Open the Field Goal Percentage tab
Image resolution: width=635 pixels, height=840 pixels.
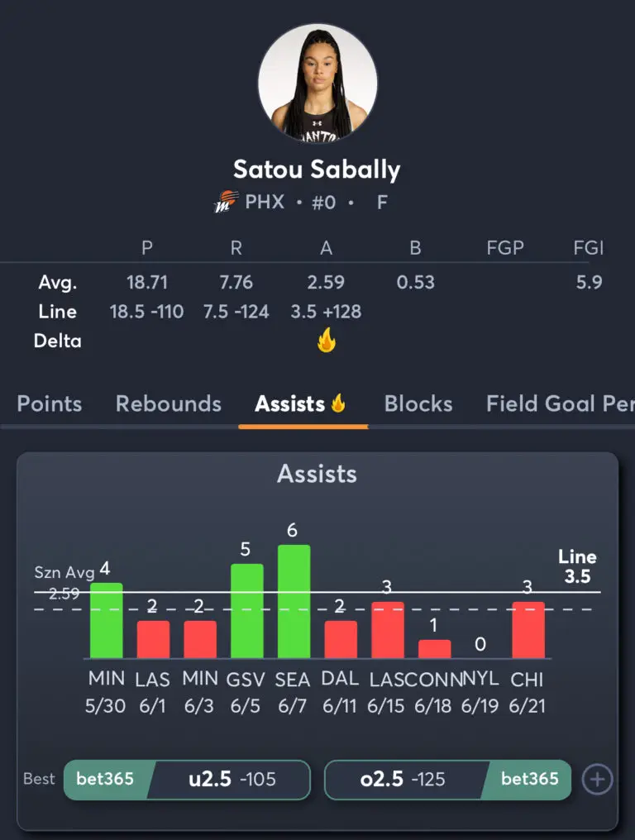[x=560, y=403]
